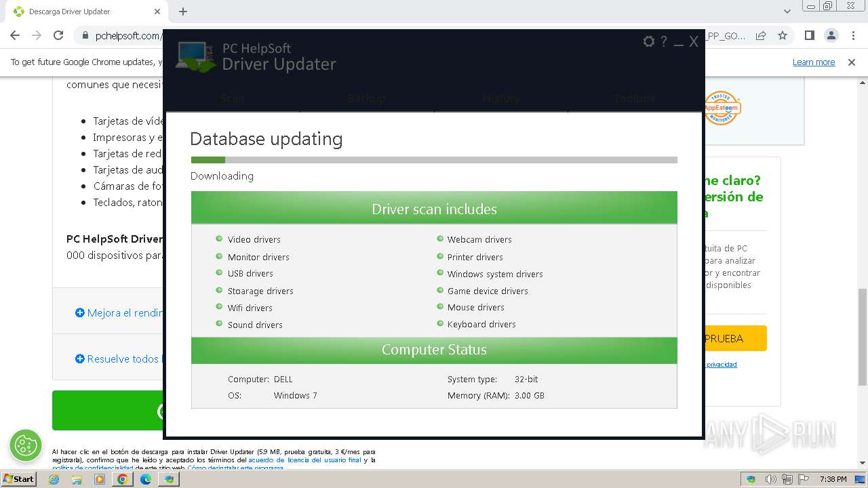Open the cookie settings icon
The height and width of the screenshot is (488, 868).
coord(25,445)
